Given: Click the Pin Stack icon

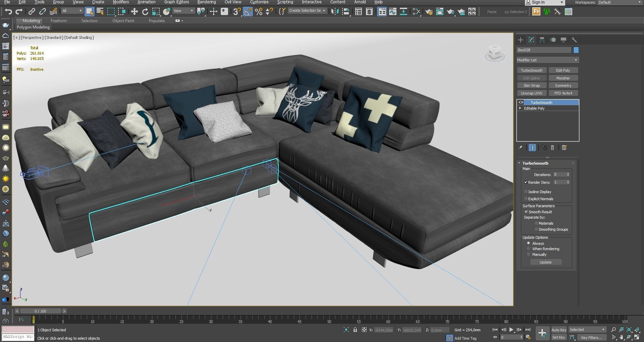Looking at the screenshot, I should tap(520, 148).
